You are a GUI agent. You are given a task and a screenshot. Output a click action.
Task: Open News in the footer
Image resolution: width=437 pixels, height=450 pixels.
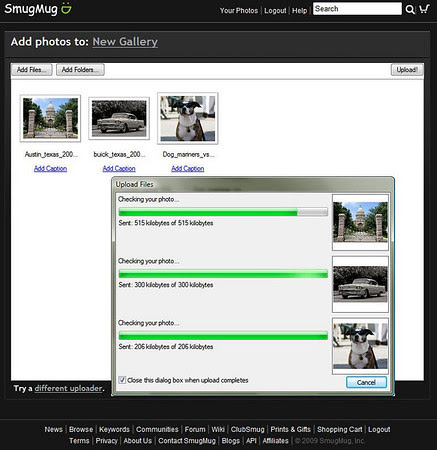coord(54,429)
